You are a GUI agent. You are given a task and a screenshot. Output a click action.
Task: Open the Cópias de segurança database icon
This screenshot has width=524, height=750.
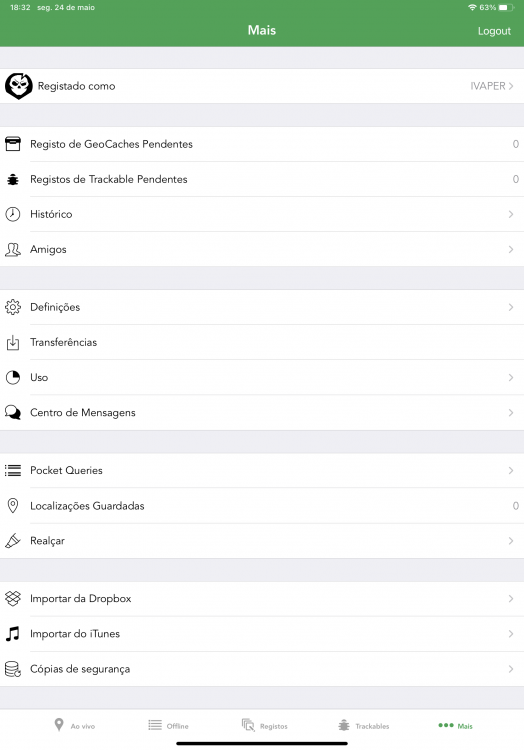13,669
